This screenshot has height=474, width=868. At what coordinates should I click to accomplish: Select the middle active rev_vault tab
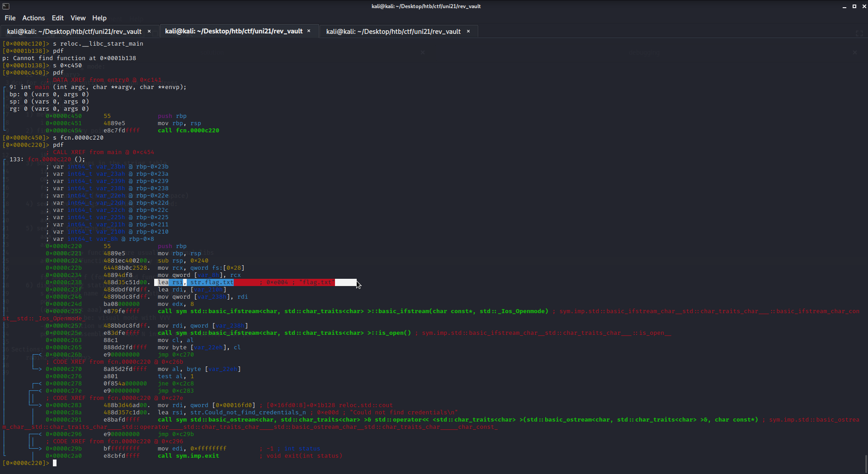(234, 31)
